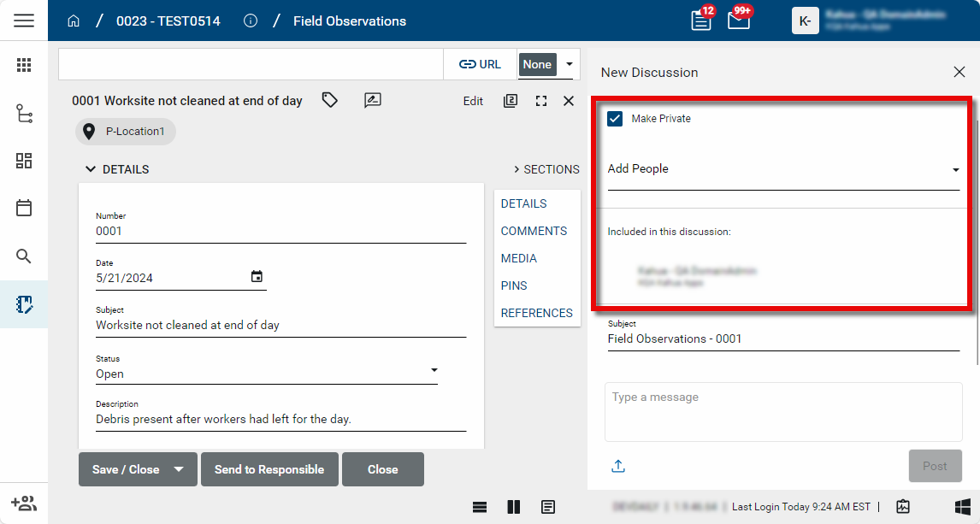
Task: Jump to the MEDIA section
Action: [x=519, y=258]
